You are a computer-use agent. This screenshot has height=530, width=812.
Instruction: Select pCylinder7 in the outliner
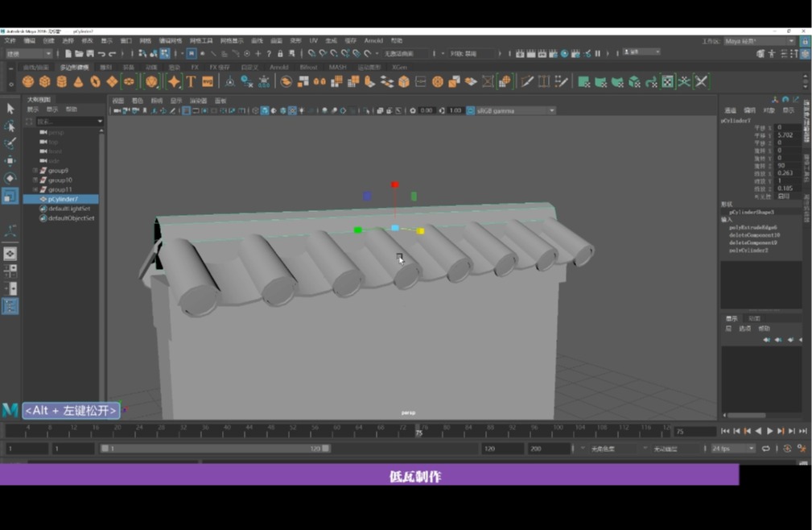pos(63,199)
